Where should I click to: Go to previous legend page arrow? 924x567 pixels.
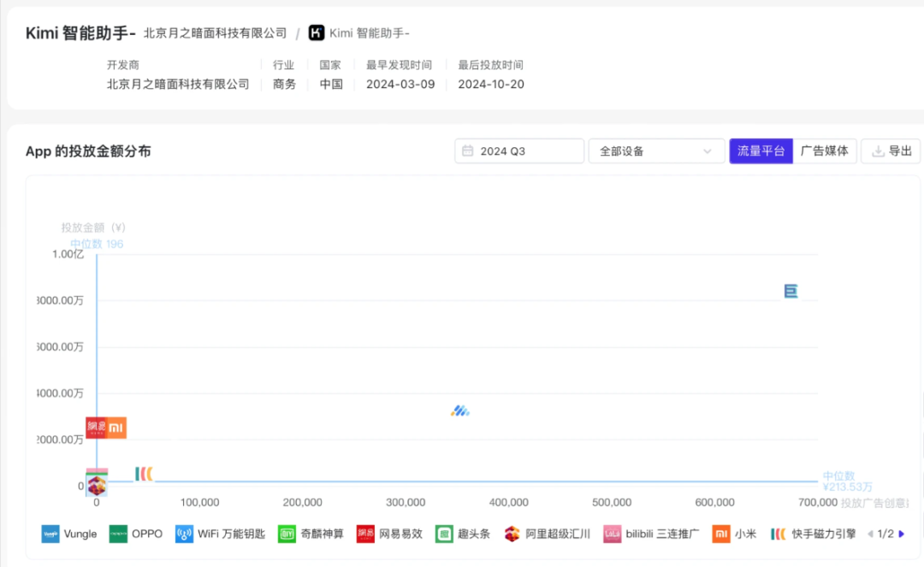(x=870, y=534)
